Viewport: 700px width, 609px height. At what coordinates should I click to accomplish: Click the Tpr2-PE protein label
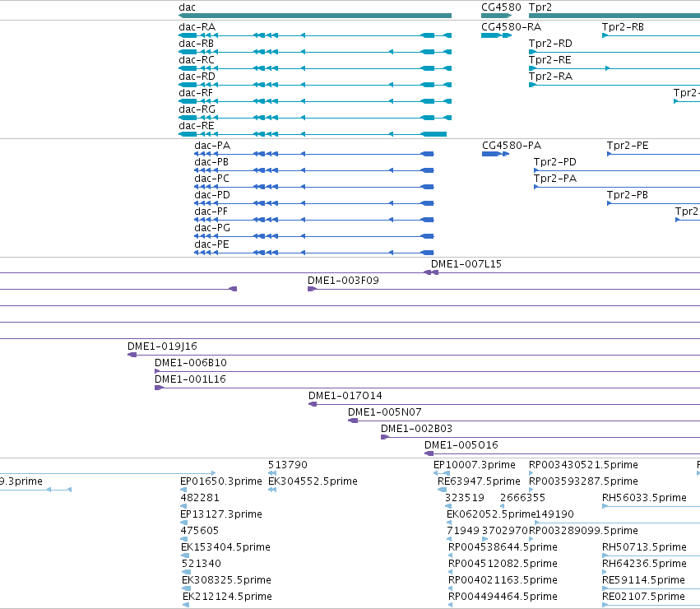coord(628,146)
